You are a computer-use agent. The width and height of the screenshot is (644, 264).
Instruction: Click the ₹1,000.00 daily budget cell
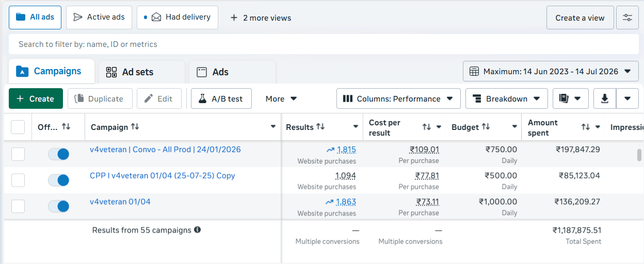coord(498,202)
